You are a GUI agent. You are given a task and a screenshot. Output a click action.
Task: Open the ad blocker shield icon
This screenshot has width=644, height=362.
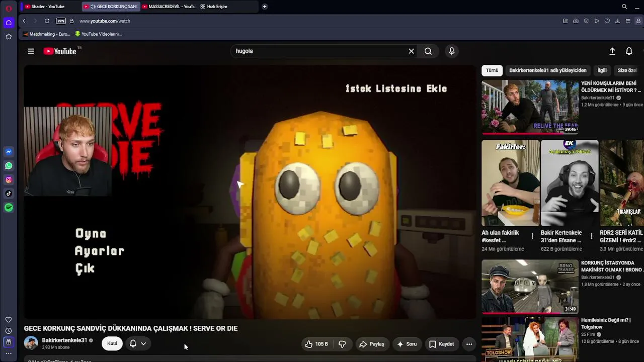(x=586, y=21)
